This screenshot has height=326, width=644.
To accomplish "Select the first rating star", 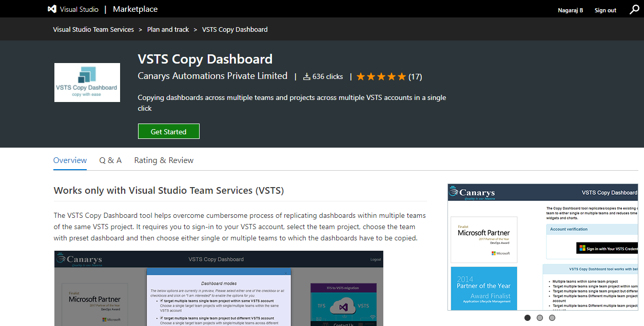I will (x=361, y=76).
